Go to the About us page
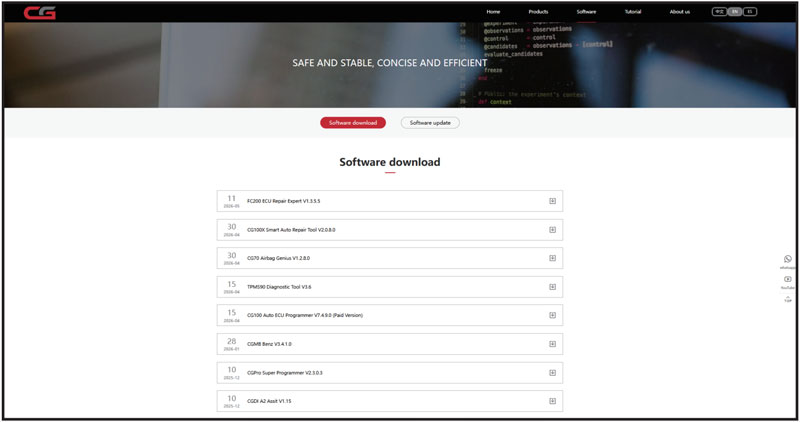The width and height of the screenshot is (800, 422). click(680, 12)
